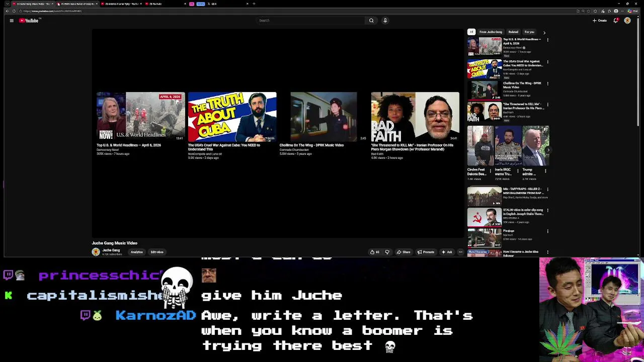Open options for Iran's IRGC warns short

tap(518, 171)
